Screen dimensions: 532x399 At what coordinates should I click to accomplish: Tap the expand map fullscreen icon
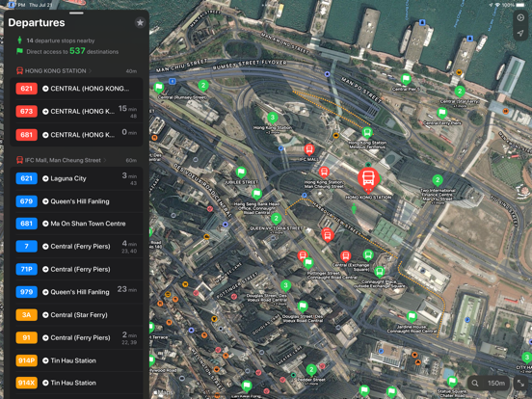point(520,383)
